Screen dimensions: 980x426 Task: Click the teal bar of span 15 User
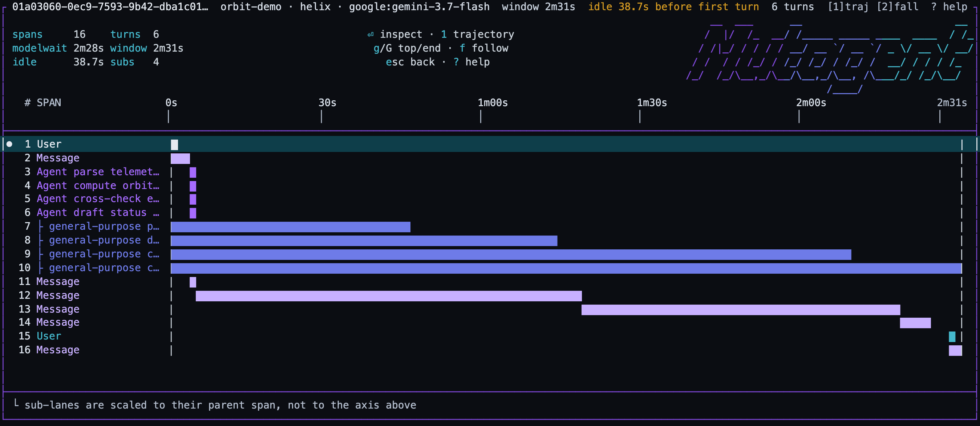pyautogui.click(x=952, y=337)
